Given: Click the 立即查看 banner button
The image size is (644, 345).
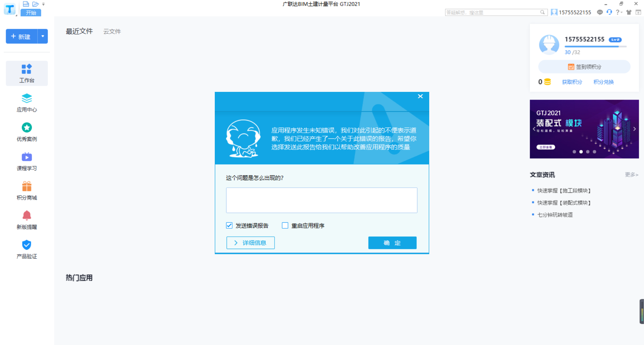Looking at the screenshot, I should [x=546, y=147].
